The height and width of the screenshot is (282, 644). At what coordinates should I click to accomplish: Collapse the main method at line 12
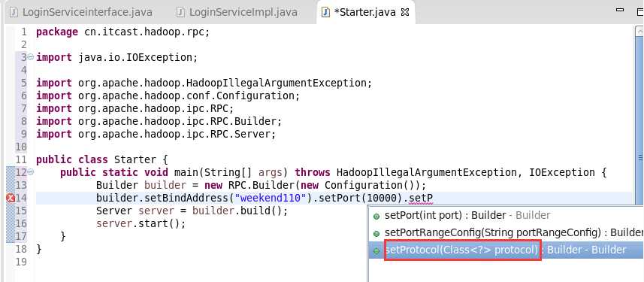pos(30,171)
